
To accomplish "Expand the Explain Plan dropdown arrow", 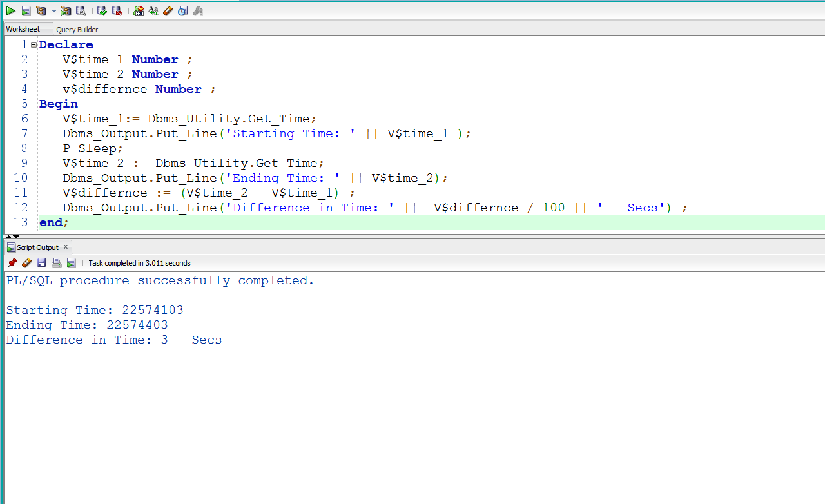I will tap(54, 11).
